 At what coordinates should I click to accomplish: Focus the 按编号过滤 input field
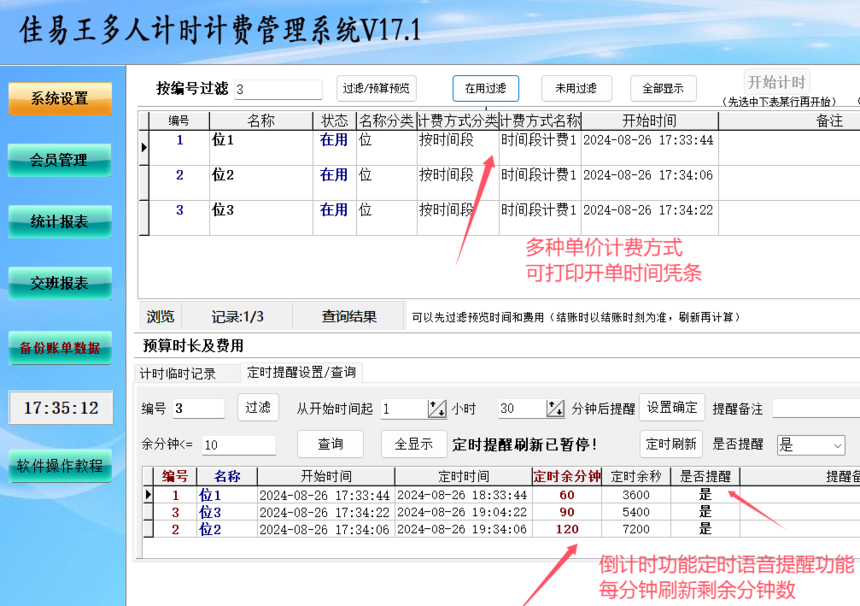tap(278, 89)
